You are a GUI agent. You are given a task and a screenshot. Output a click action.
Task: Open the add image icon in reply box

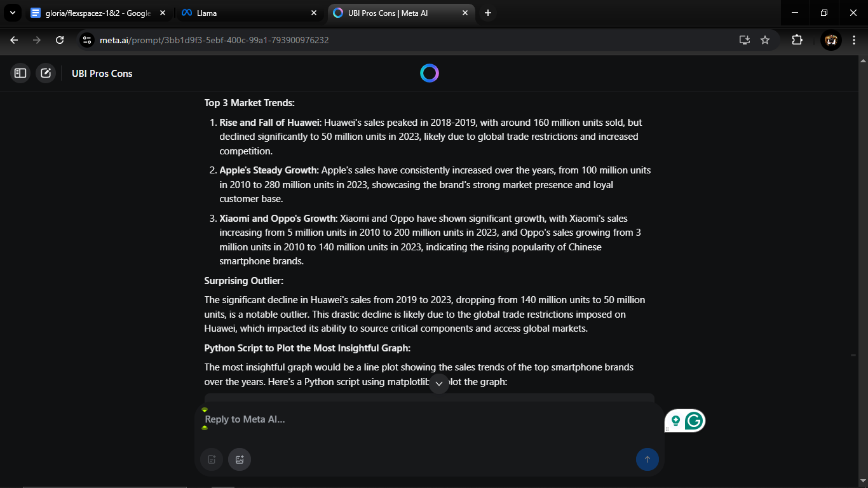(x=240, y=459)
